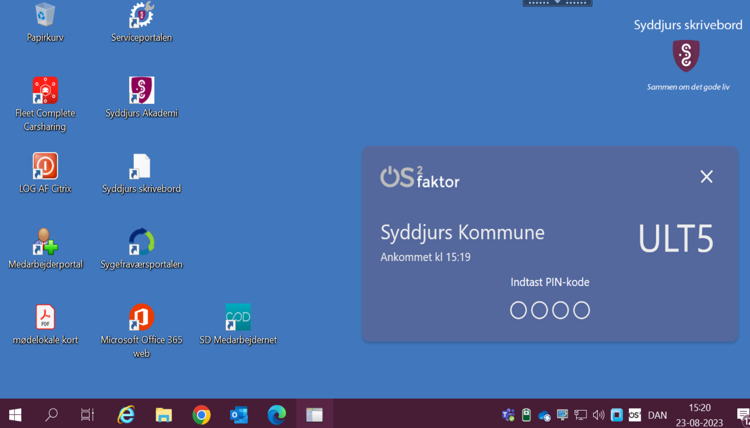Image resolution: width=750 pixels, height=428 pixels.
Task: Open Google Chrome from the taskbar
Action: click(x=201, y=414)
